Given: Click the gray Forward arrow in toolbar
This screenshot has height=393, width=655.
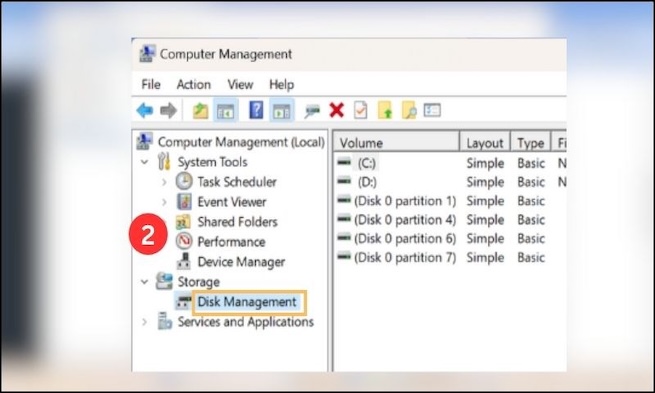Looking at the screenshot, I should pos(169,111).
